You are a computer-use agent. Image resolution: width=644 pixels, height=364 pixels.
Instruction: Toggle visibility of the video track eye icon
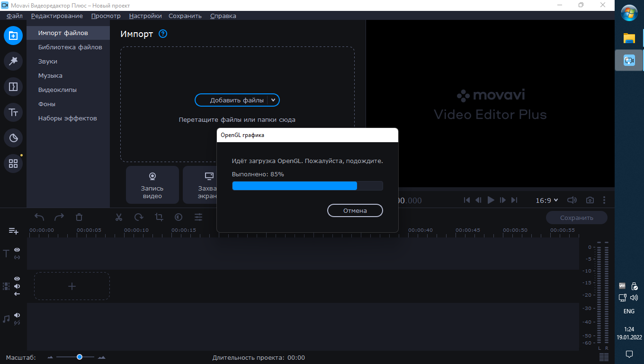click(x=17, y=279)
